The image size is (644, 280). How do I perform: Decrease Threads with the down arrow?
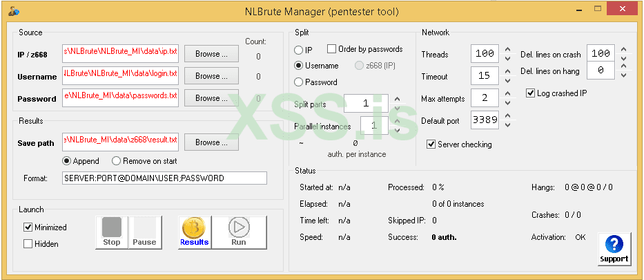[507, 58]
